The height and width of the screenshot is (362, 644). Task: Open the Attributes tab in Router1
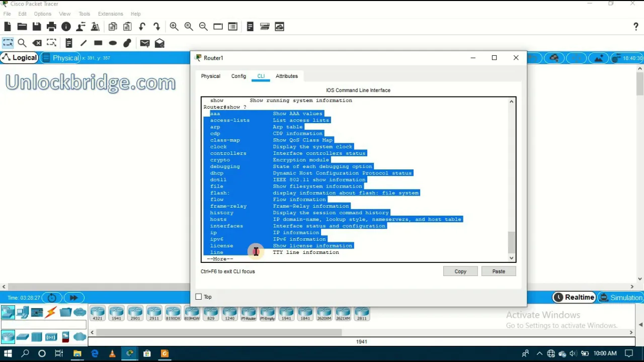pyautogui.click(x=287, y=76)
